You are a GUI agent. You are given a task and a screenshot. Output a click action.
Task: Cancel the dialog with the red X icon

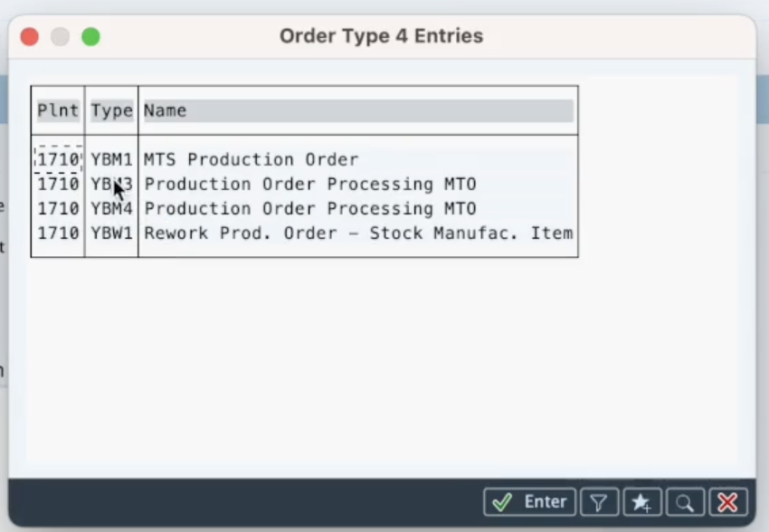coord(728,502)
